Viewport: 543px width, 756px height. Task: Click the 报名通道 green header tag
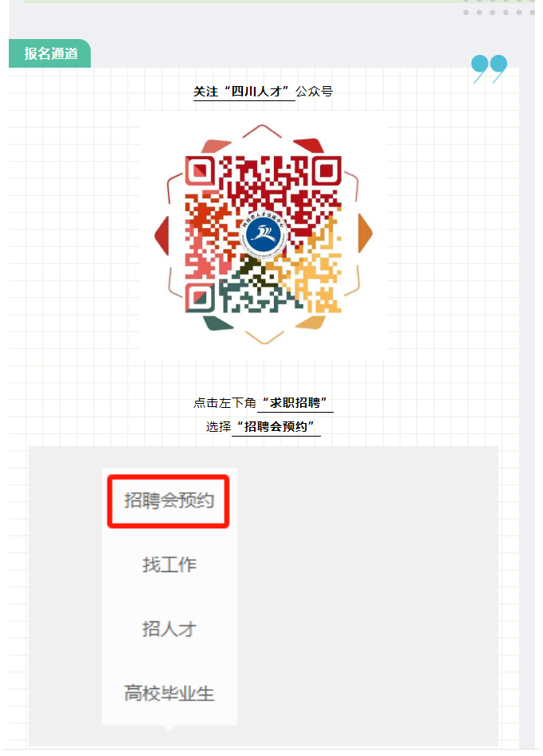click(49, 53)
